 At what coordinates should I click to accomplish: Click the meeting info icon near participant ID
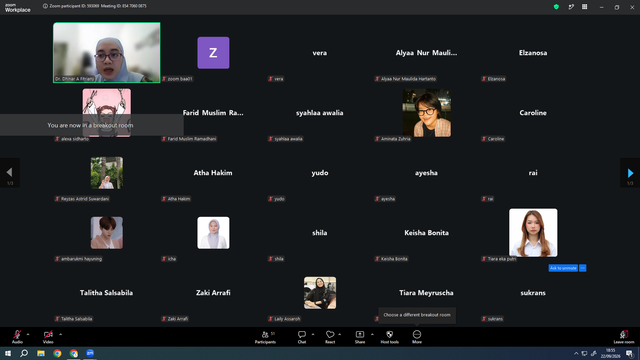(x=45, y=6)
